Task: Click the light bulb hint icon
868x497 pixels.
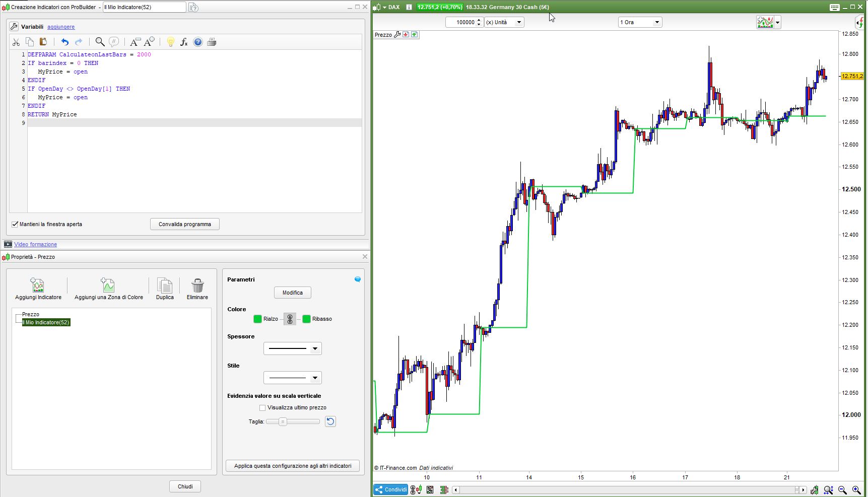Action: (x=171, y=42)
